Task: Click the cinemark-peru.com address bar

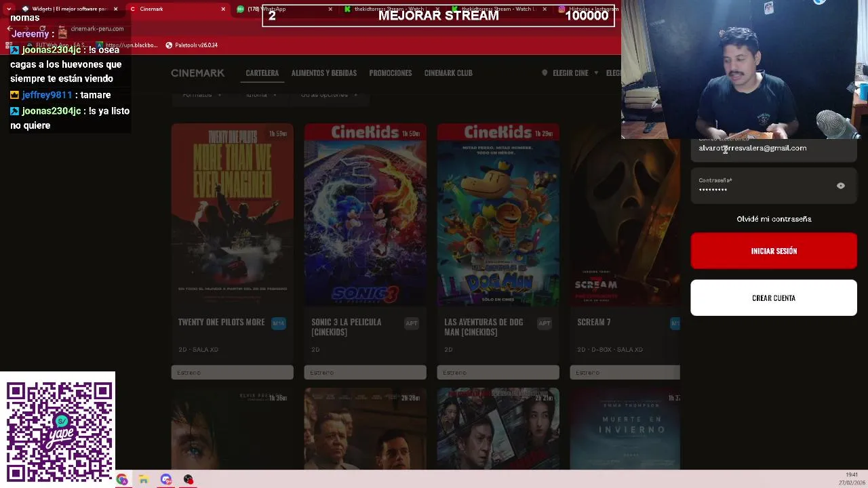Action: pos(97,28)
